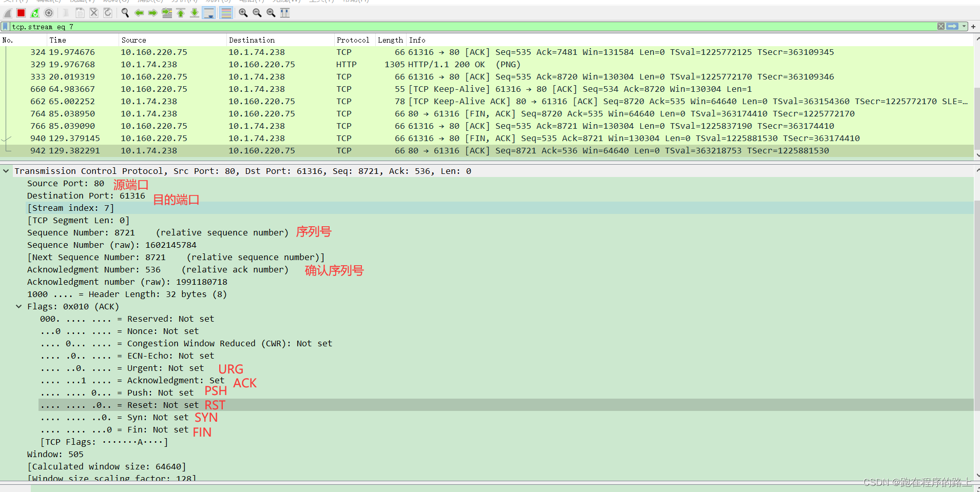Close the current capture file
Image resolution: width=980 pixels, height=492 pixels.
click(x=94, y=13)
